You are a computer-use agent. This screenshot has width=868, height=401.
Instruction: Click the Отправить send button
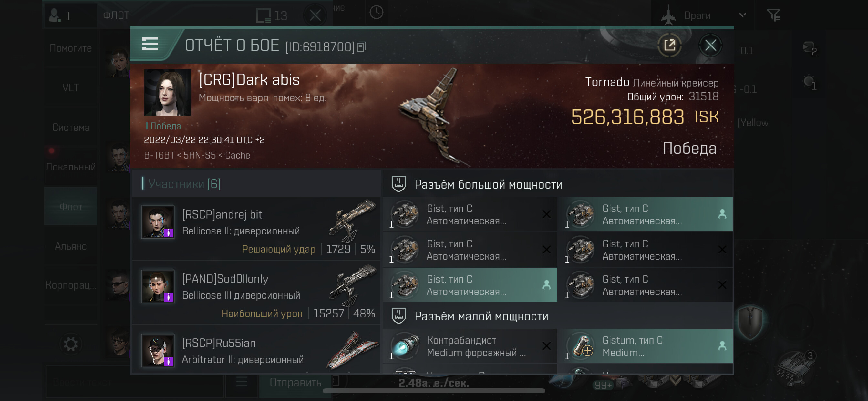[x=295, y=383]
